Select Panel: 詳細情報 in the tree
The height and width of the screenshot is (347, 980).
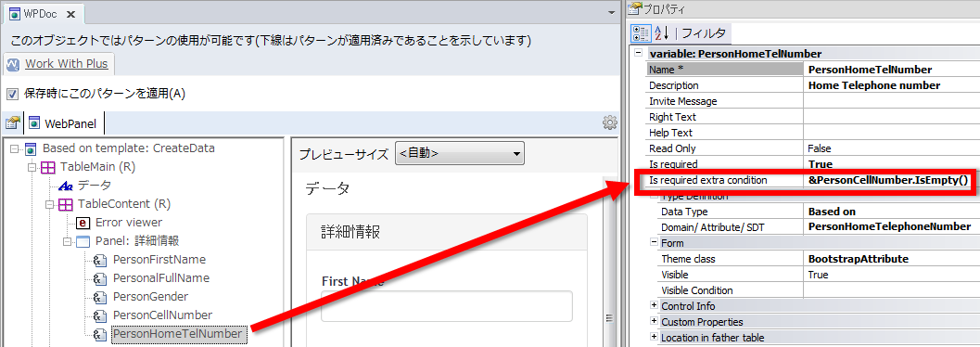pyautogui.click(x=137, y=241)
